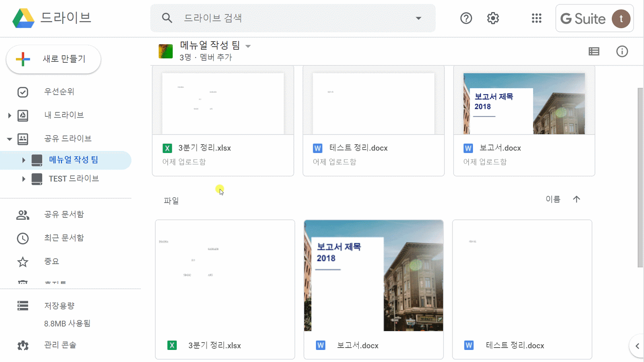Open 최근 문서함 in the sidebar

(64, 238)
